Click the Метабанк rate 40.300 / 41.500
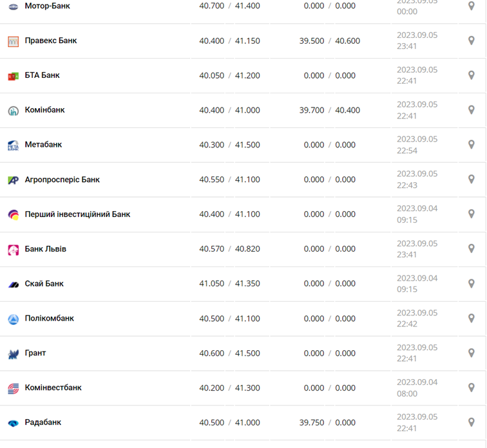The image size is (487, 448). pyautogui.click(x=229, y=145)
